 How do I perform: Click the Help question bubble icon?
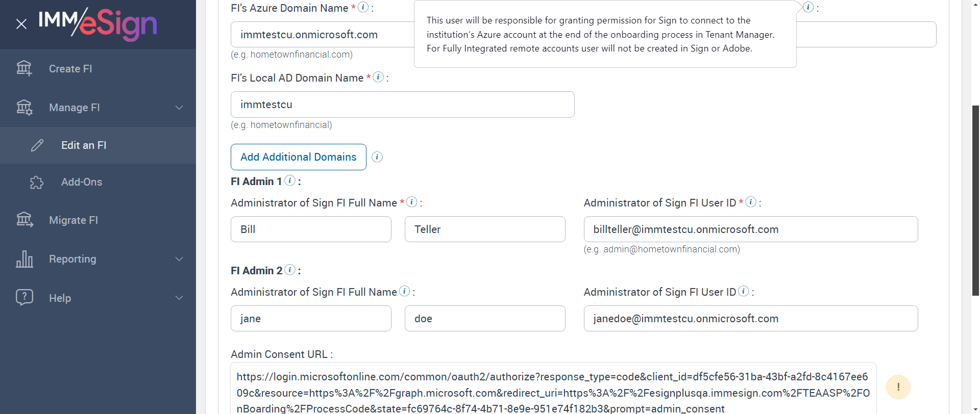point(24,297)
